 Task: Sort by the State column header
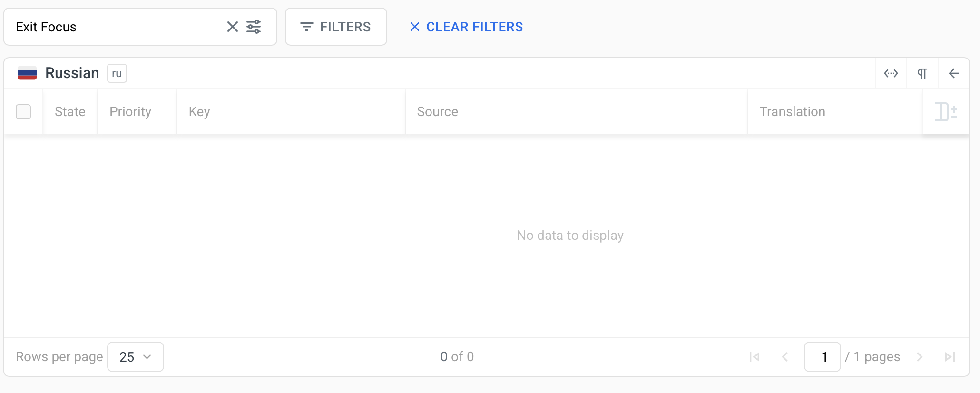[70, 112]
